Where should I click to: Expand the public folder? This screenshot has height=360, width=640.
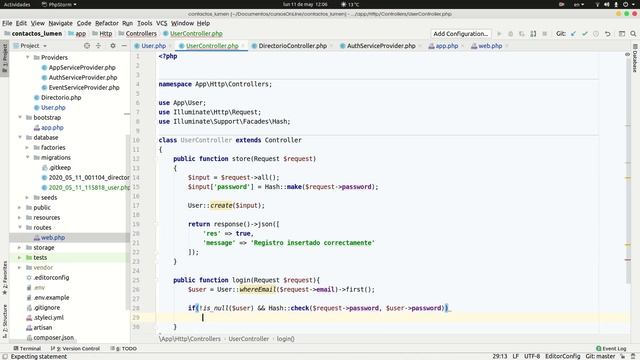20,208
